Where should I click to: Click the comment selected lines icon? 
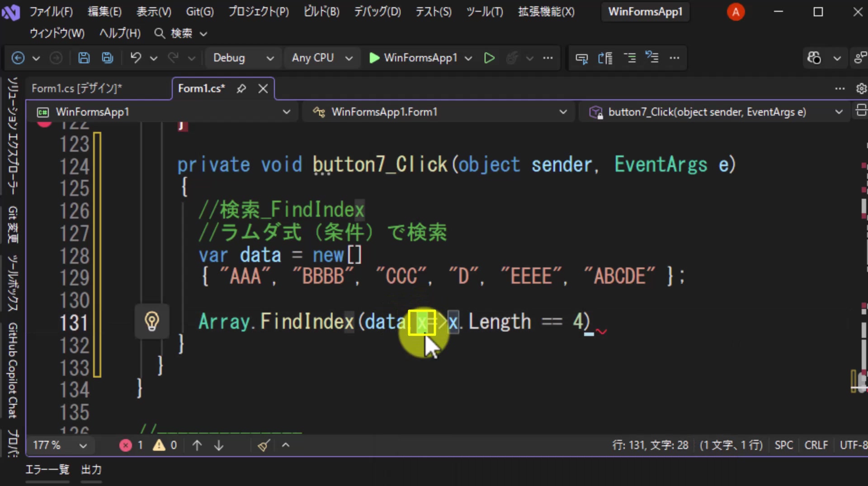[629, 58]
